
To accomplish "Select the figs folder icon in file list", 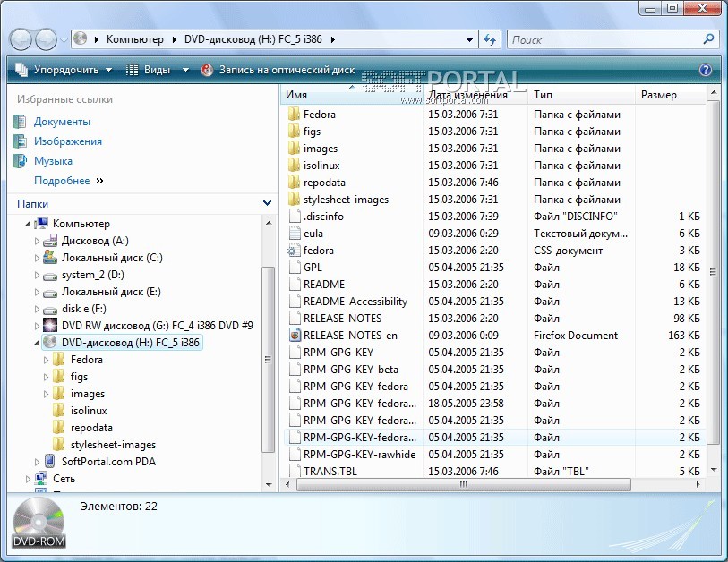I will [x=294, y=132].
